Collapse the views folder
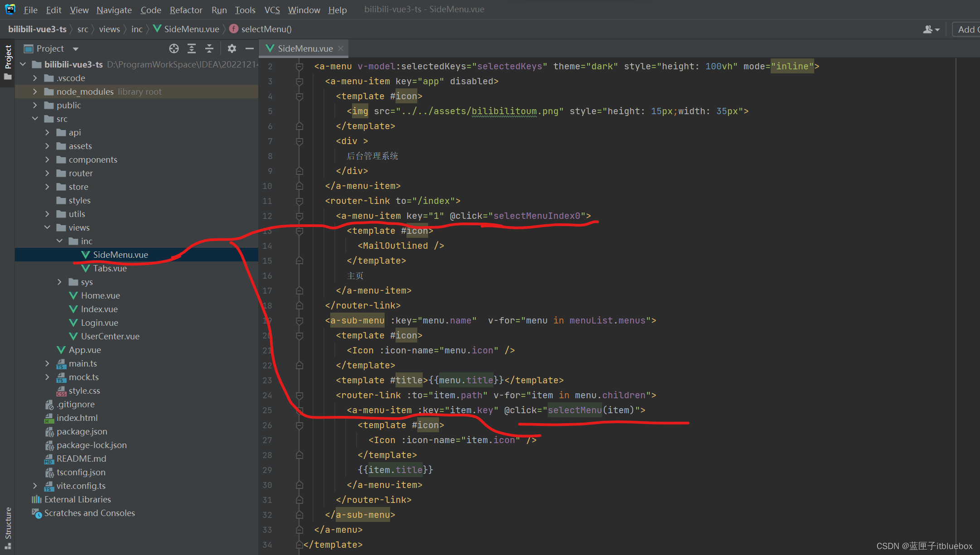 coord(48,227)
